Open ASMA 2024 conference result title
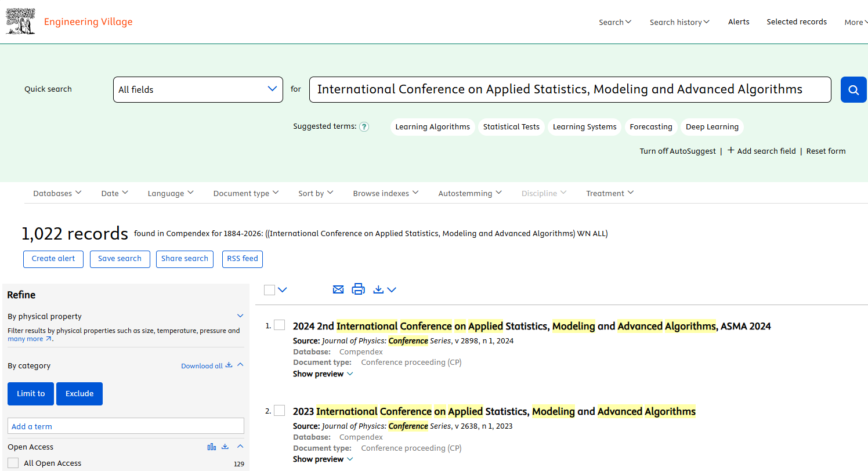868x471 pixels. coord(531,326)
